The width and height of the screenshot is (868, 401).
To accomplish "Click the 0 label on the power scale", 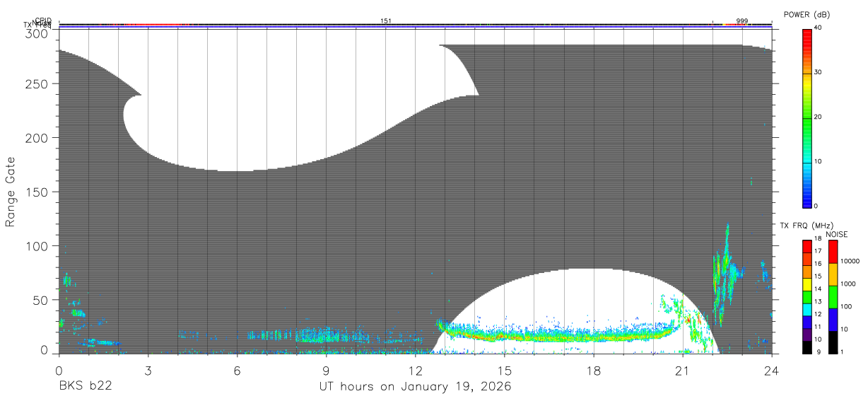I will pos(816,206).
